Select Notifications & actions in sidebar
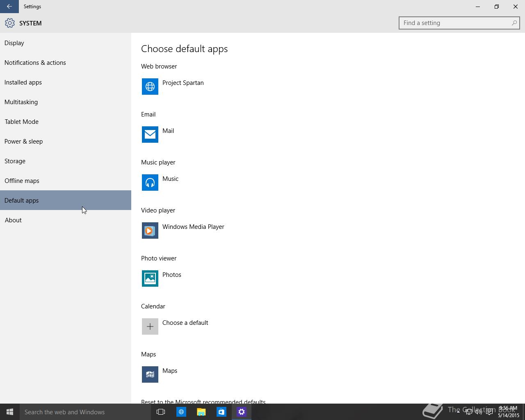The height and width of the screenshot is (420, 525). coord(66,63)
